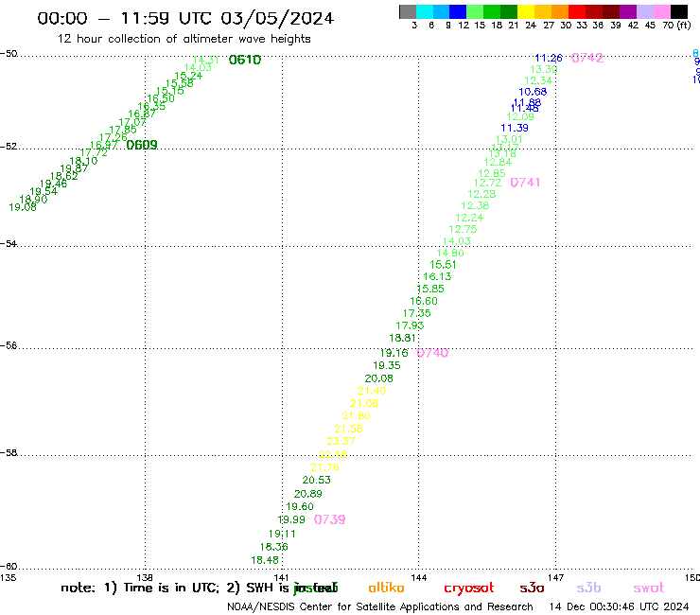Select the blue 11.39 wave height value

coord(515,128)
